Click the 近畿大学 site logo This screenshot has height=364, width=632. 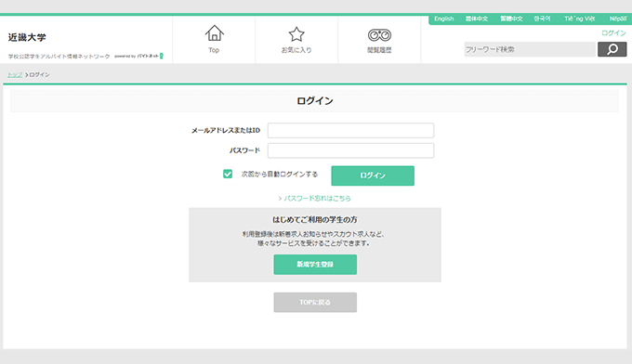[x=27, y=37]
